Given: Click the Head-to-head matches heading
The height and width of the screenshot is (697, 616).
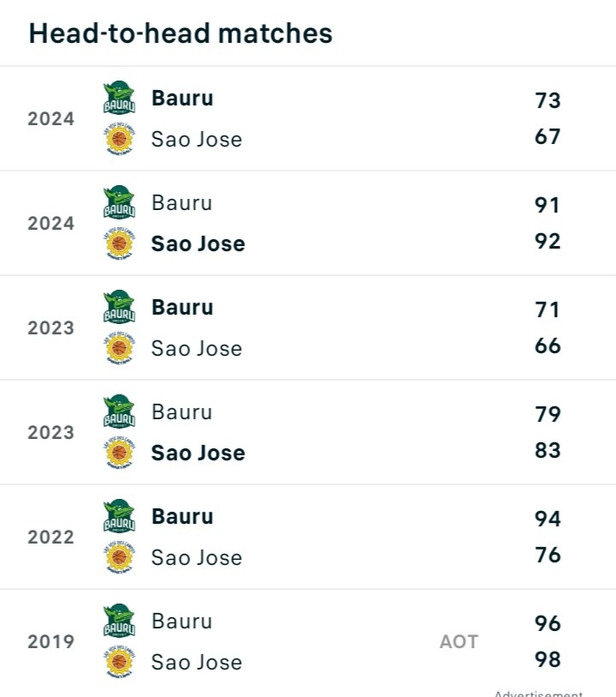Looking at the screenshot, I should click(181, 33).
